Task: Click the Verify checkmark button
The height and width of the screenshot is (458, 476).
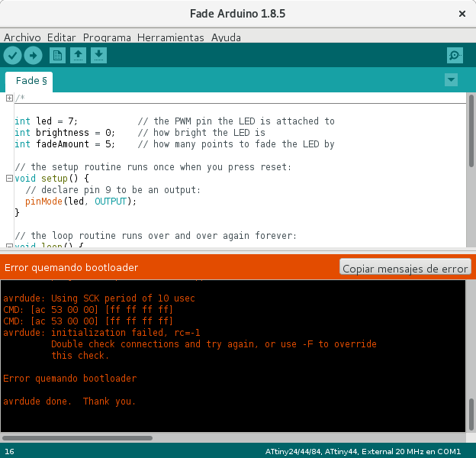Action: pos(12,56)
